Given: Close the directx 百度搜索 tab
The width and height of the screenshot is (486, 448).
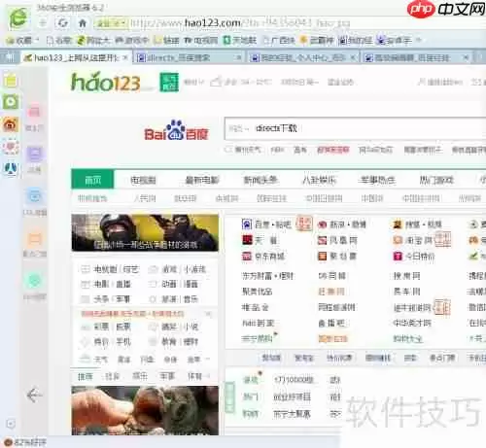Looking at the screenshot, I should (239, 58).
